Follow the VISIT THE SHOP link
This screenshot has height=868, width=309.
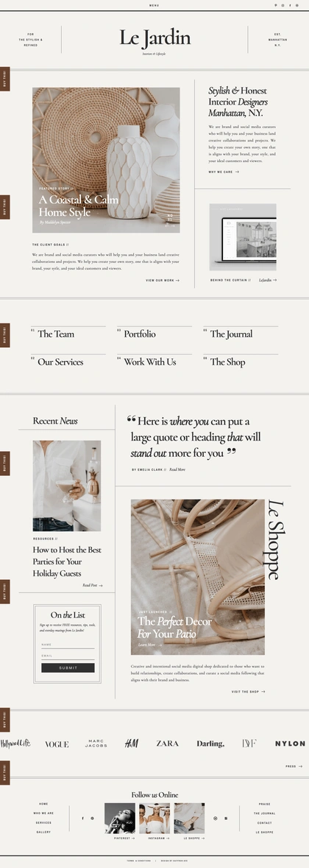248,691
